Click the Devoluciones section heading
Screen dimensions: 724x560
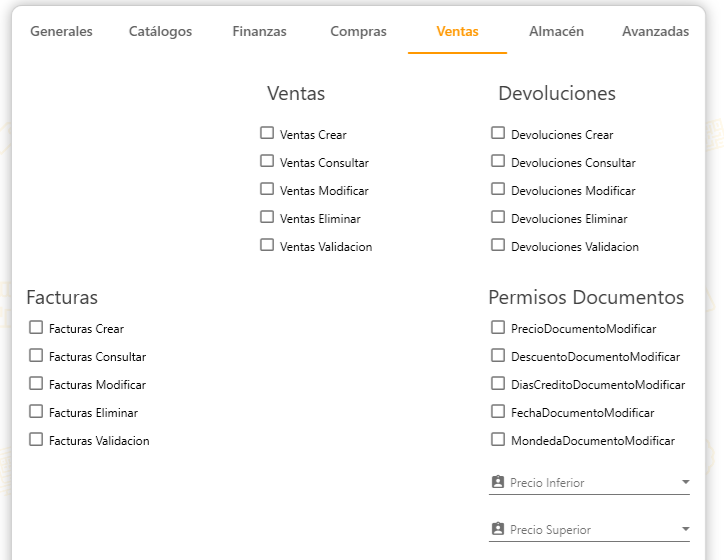tap(557, 93)
